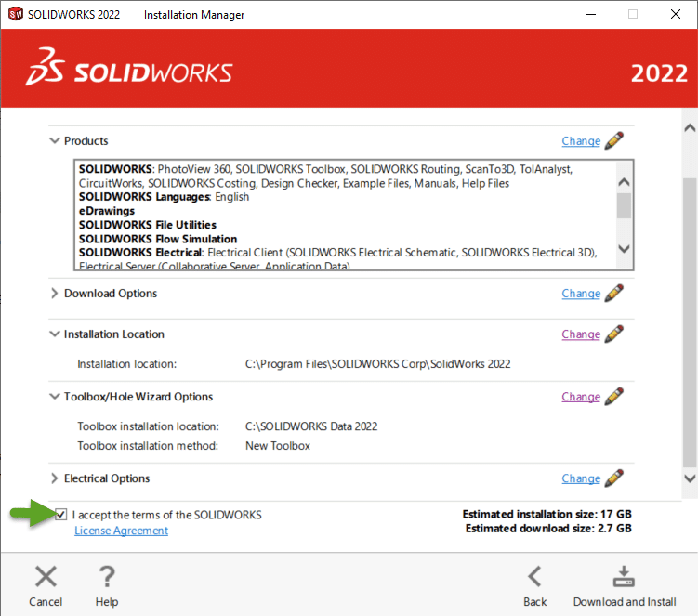The width and height of the screenshot is (698, 616).
Task: Click the Change link for Products
Action: point(581,141)
